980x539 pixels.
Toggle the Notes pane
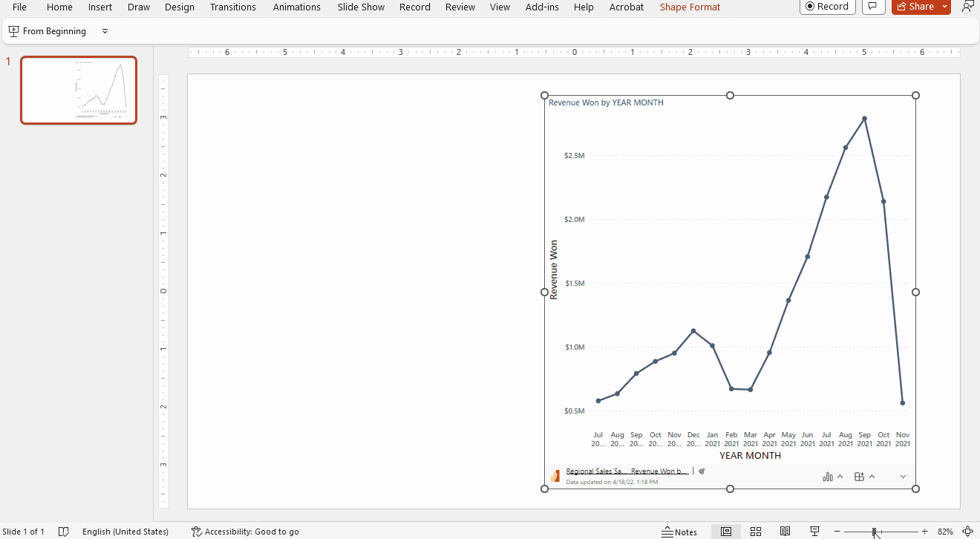(679, 532)
